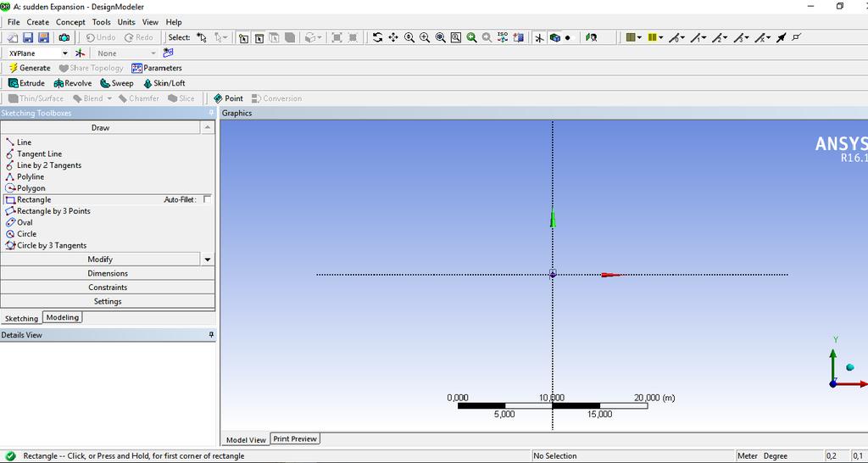Select the Oval draw tool
This screenshot has height=463, width=868.
(19, 223)
